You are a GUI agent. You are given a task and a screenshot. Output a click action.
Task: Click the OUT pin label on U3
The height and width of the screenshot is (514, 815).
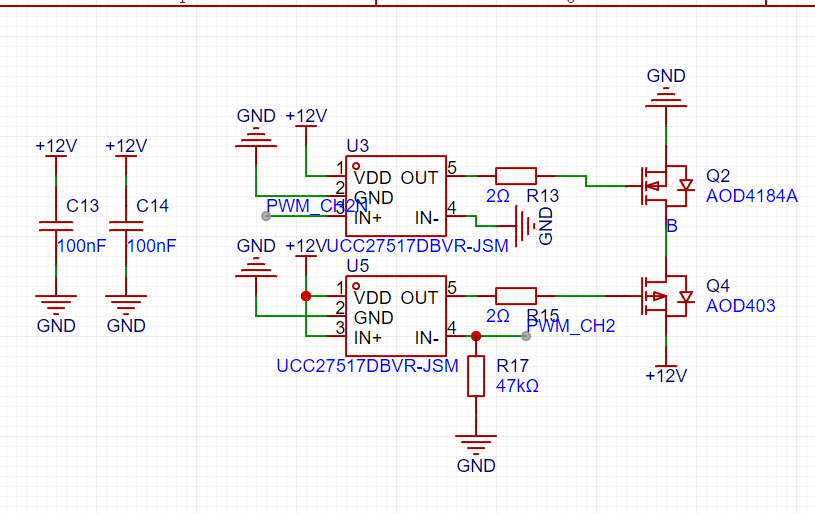click(419, 178)
